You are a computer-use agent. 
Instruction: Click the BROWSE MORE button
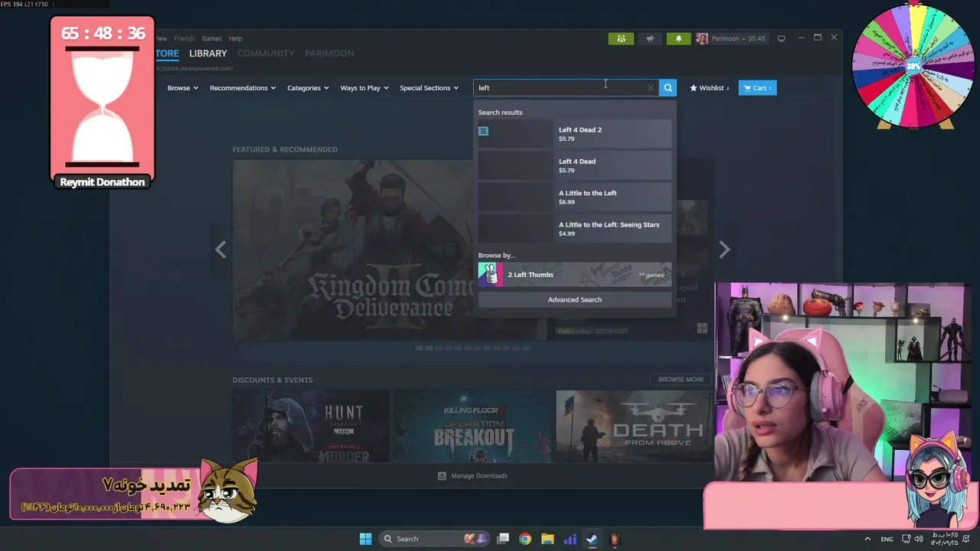point(681,380)
